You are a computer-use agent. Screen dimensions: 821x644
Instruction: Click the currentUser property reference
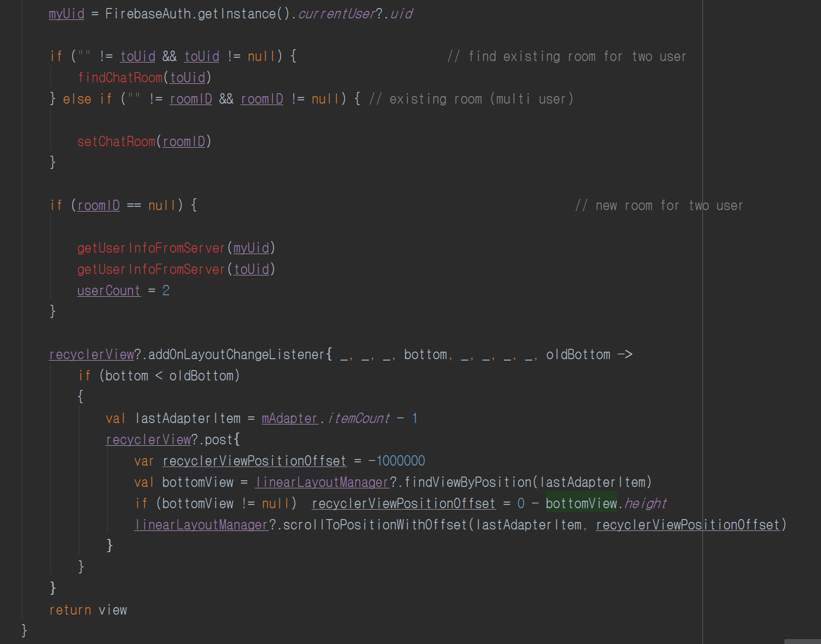(337, 14)
